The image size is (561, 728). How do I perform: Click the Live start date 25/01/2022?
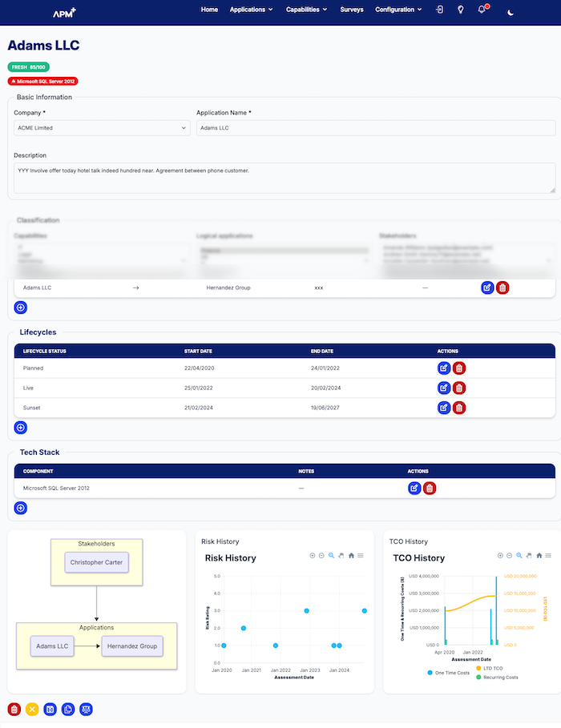199,388
